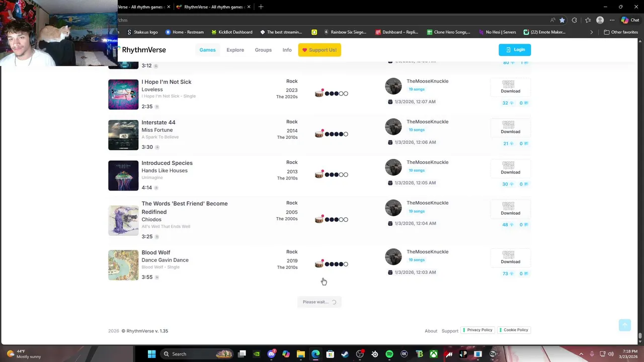Open the favorites list icon in the toolbar
The height and width of the screenshot is (362, 644).
(x=588, y=20)
